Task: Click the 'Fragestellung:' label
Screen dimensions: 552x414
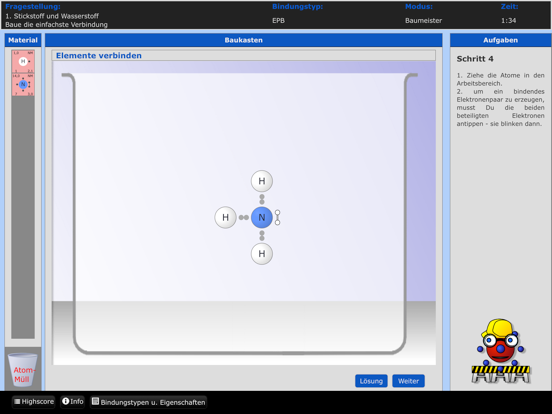Action: [33, 6]
